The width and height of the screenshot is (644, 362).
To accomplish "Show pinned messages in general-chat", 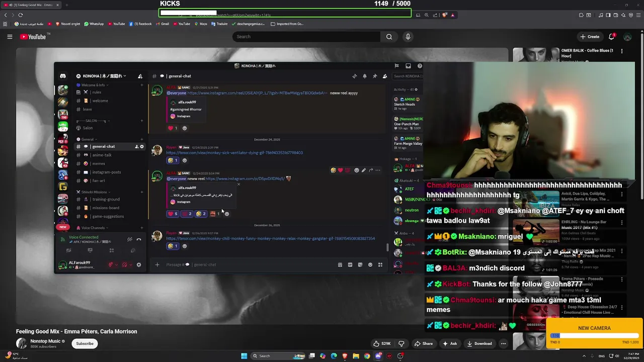I will coord(375,76).
